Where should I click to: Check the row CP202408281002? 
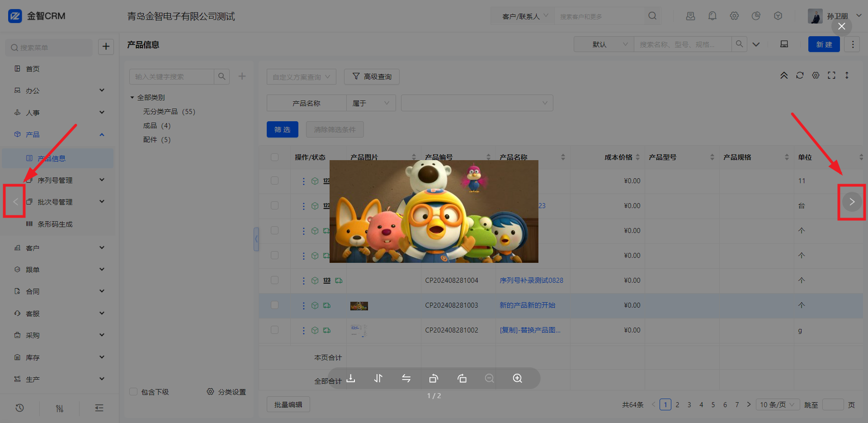(274, 330)
